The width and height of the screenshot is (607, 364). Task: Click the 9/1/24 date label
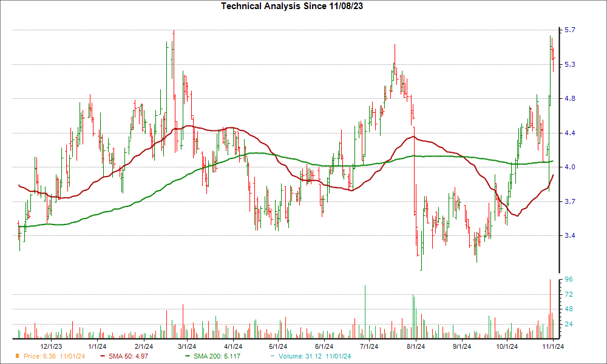461,346
